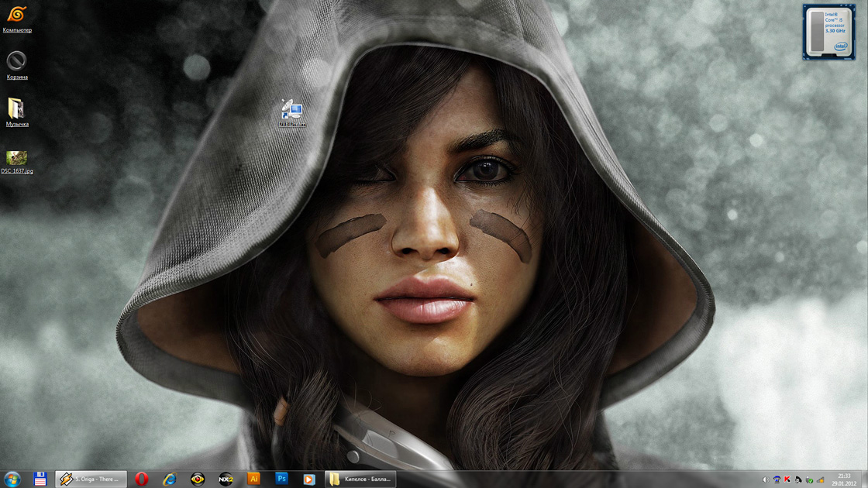Viewport: 868px width, 488px height.
Task: Open the clock showing 21:33
Action: click(x=844, y=479)
